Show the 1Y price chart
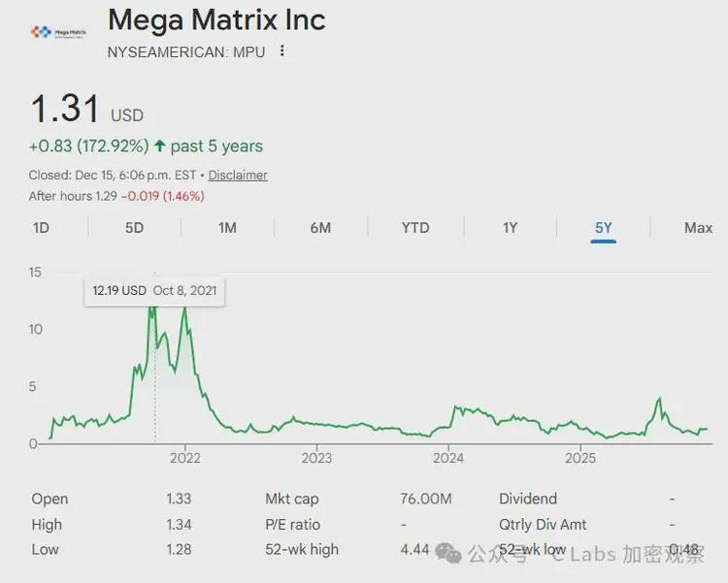Viewport: 728px width, 583px height. [510, 228]
